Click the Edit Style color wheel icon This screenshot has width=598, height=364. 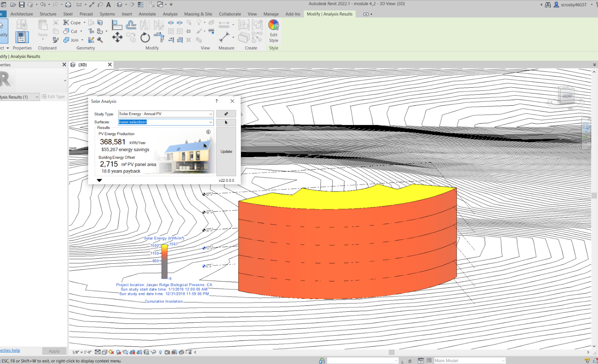(273, 25)
